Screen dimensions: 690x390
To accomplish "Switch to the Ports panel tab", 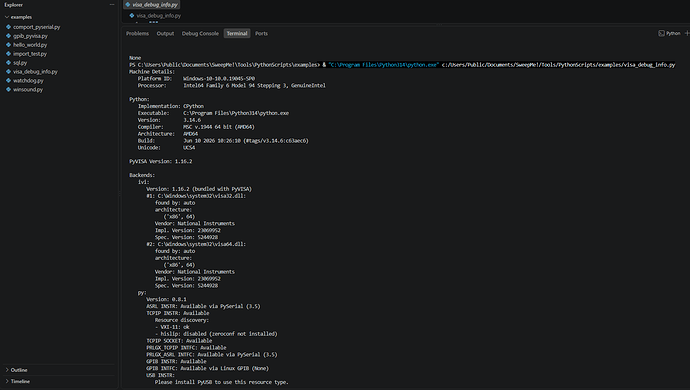I will (261, 33).
